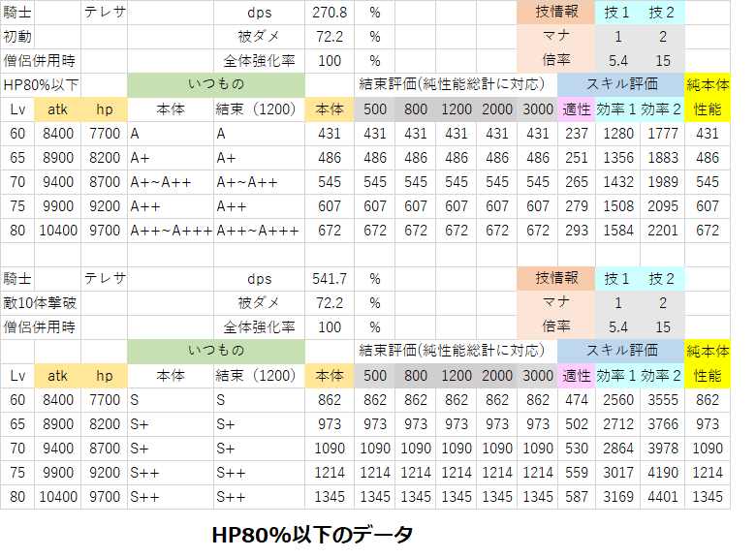Click the 2560 cell in Lv 60 row
The height and width of the screenshot is (558, 756).
pyautogui.click(x=616, y=399)
